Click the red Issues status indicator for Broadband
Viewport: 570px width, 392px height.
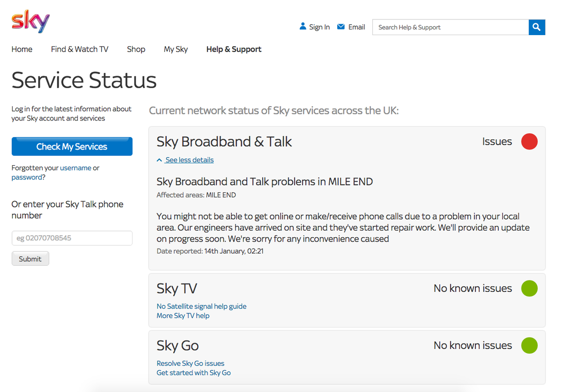point(529,141)
